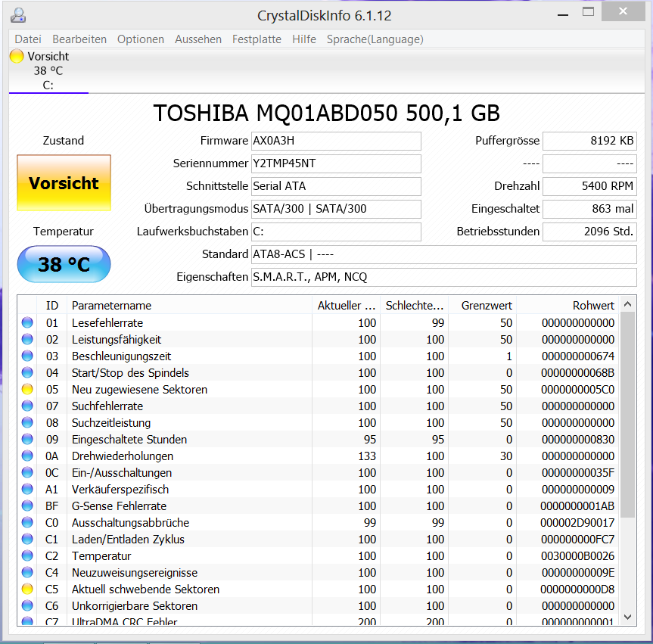Image resolution: width=653 pixels, height=644 pixels.
Task: Select the Neu zugewiesene Sektoren parameter name
Action: point(139,390)
